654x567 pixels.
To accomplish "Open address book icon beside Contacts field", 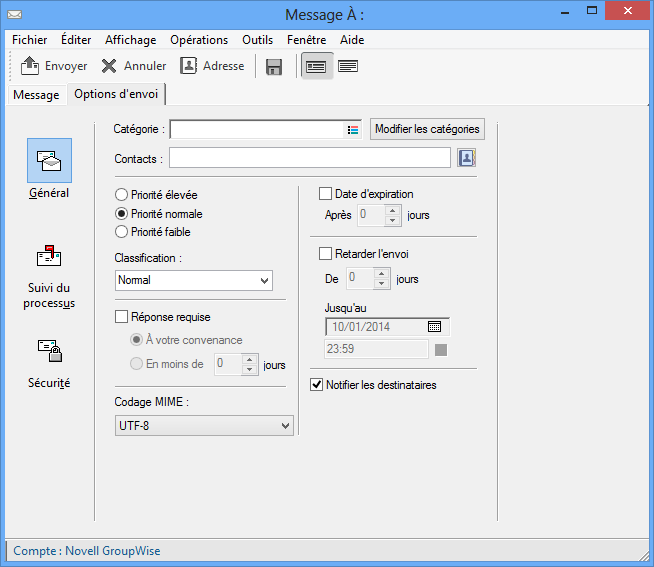I will (x=466, y=158).
